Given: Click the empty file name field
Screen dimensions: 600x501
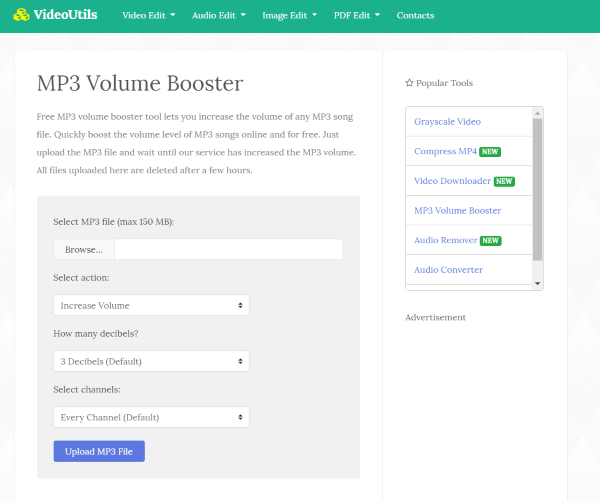Looking at the screenshot, I should pos(228,250).
